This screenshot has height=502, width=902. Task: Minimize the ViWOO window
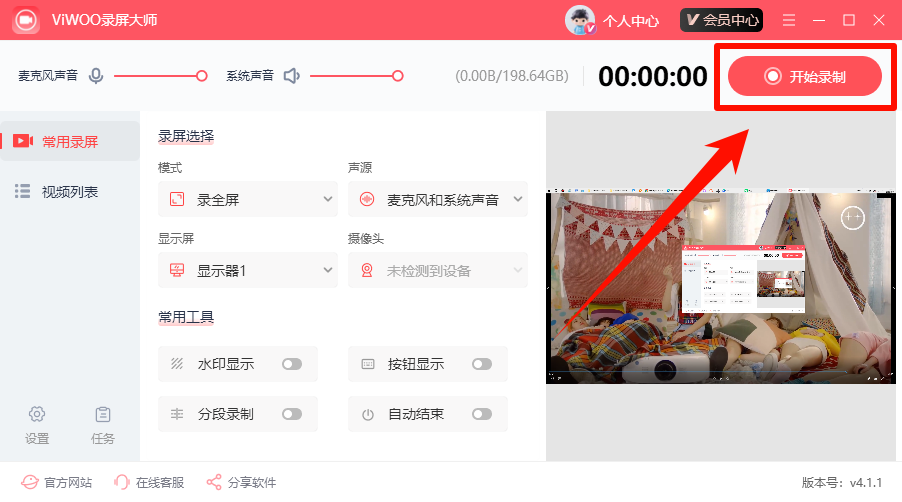[x=819, y=20]
